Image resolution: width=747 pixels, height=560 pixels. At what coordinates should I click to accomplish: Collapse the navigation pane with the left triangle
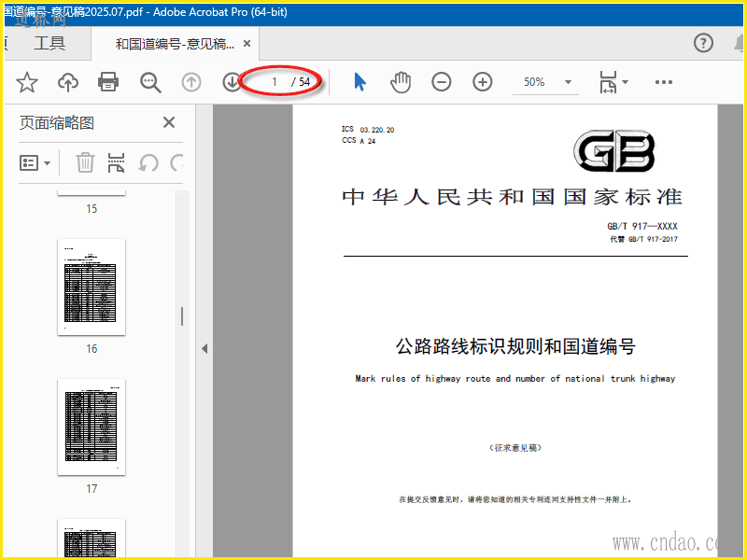pos(204,348)
